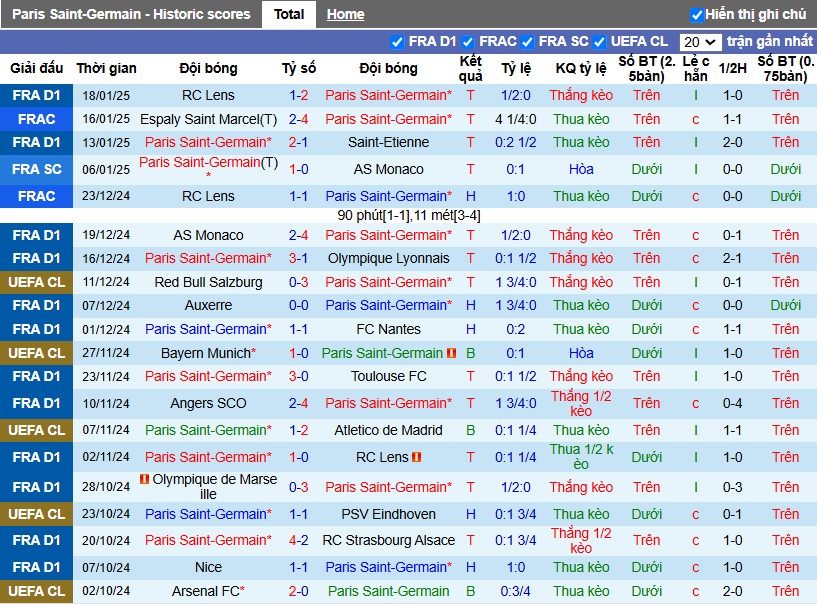Click red card icon beside Olympique de Marseille
Screen dimensions: 817x604
144,478
